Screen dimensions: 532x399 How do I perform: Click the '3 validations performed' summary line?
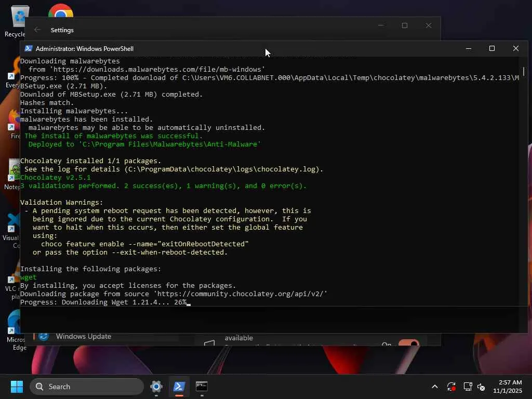click(163, 185)
